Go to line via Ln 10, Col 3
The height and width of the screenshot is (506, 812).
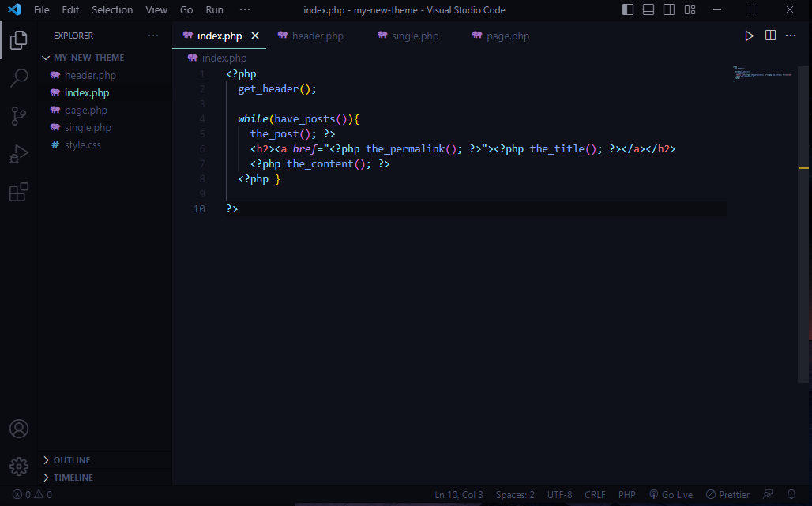[x=459, y=495]
